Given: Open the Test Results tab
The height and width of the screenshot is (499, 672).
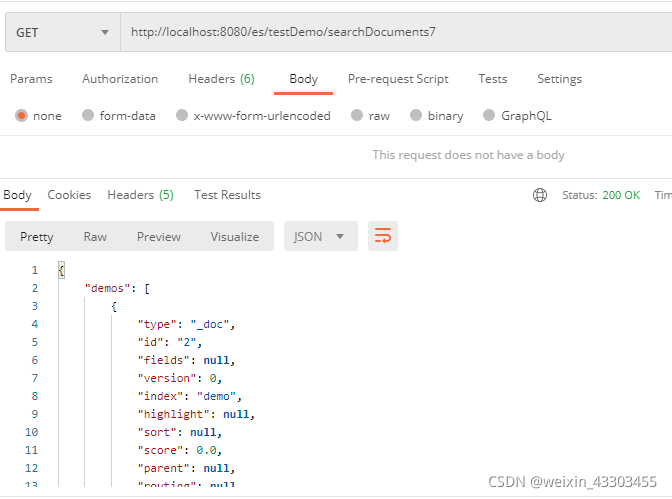Looking at the screenshot, I should point(228,195).
